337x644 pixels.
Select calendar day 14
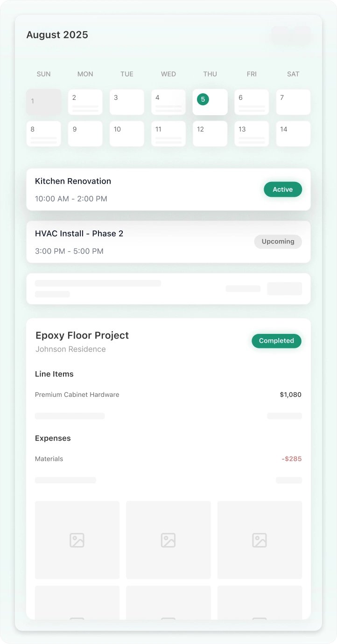pos(293,133)
